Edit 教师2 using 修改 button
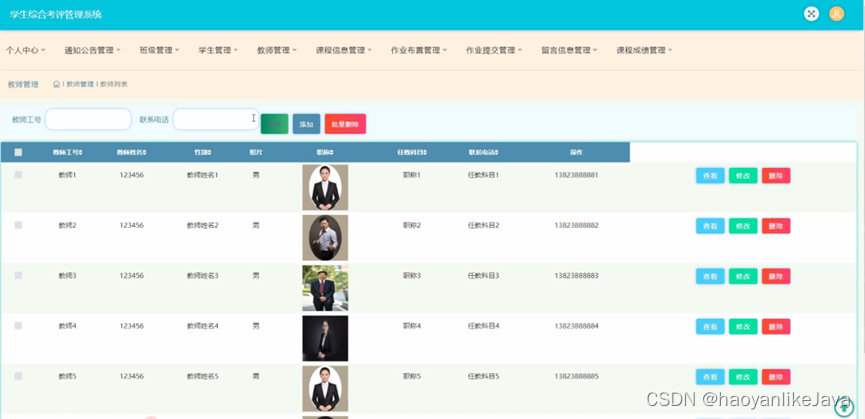Image resolution: width=865 pixels, height=419 pixels. coord(743,226)
